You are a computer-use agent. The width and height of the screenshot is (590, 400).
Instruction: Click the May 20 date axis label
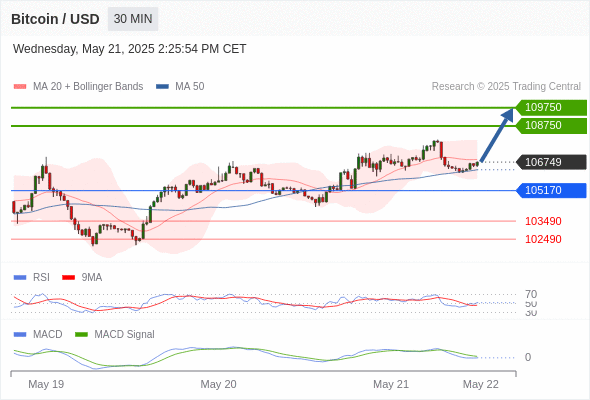click(x=218, y=384)
